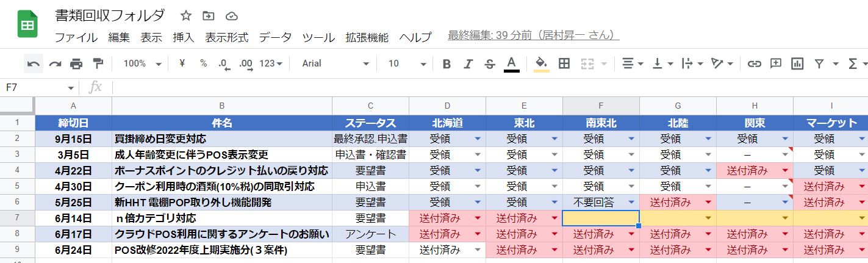Select the 買掛締め日変更対応 cell
This screenshot has height=263, width=868.
[222, 139]
